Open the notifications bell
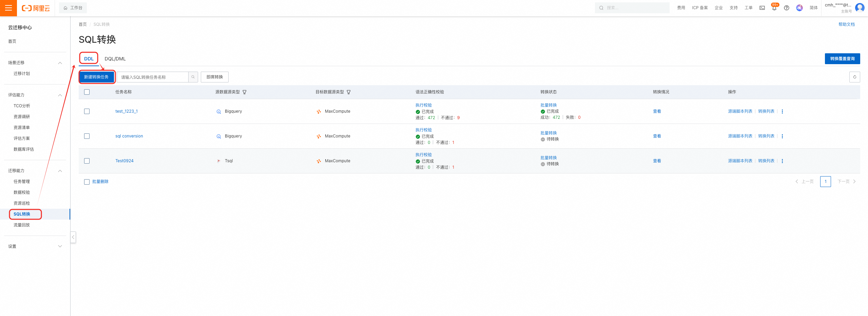Viewport: 868px width, 316px height. point(774,8)
